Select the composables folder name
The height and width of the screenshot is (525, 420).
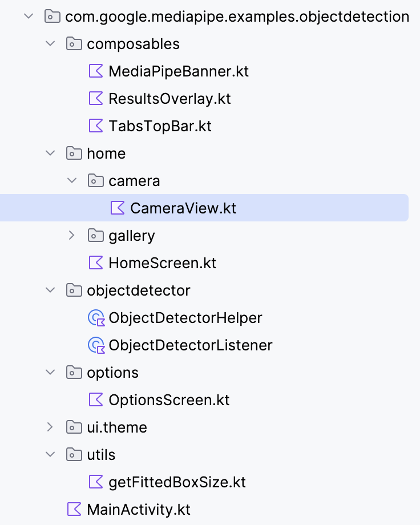pos(134,45)
